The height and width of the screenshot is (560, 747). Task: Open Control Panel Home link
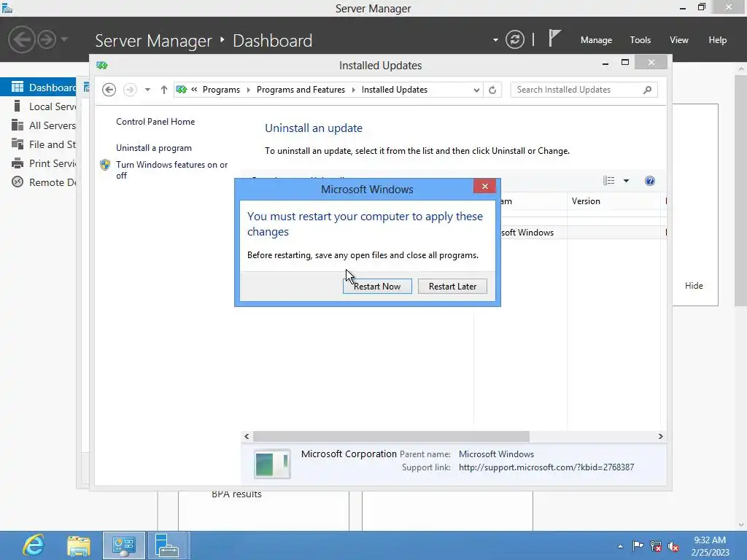click(x=155, y=122)
